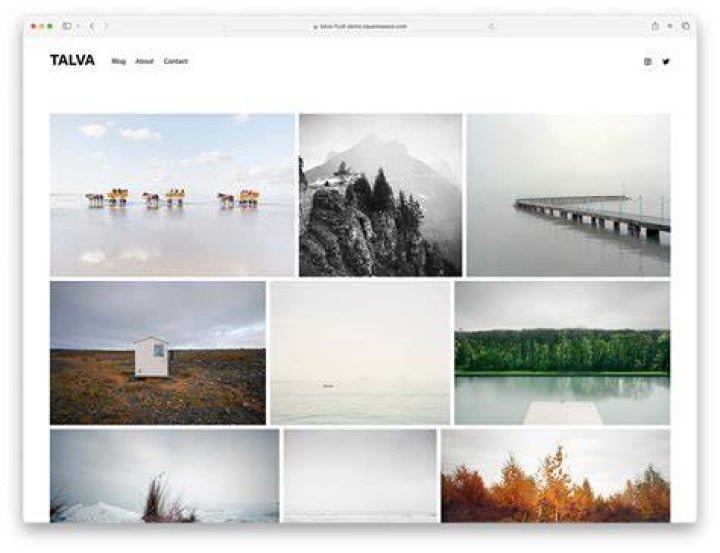The width and height of the screenshot is (720, 553).
Task: Toggle the Safari sidebar icon
Action: coord(67,26)
